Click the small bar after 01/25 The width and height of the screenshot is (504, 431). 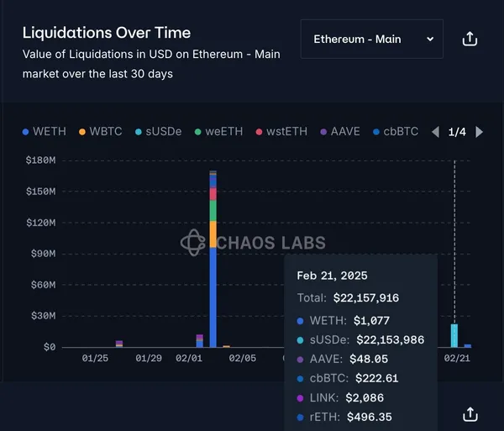coord(119,344)
